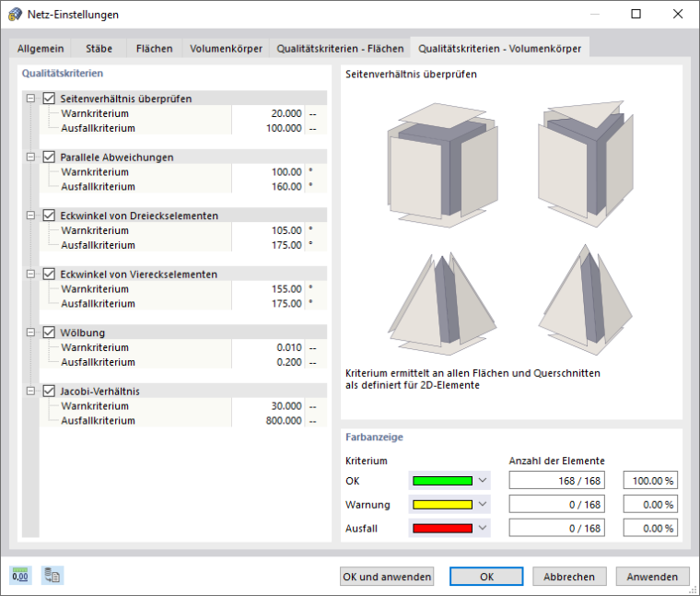Click the green OK color swatch
Viewport: 700px width, 596px height.
click(442, 480)
